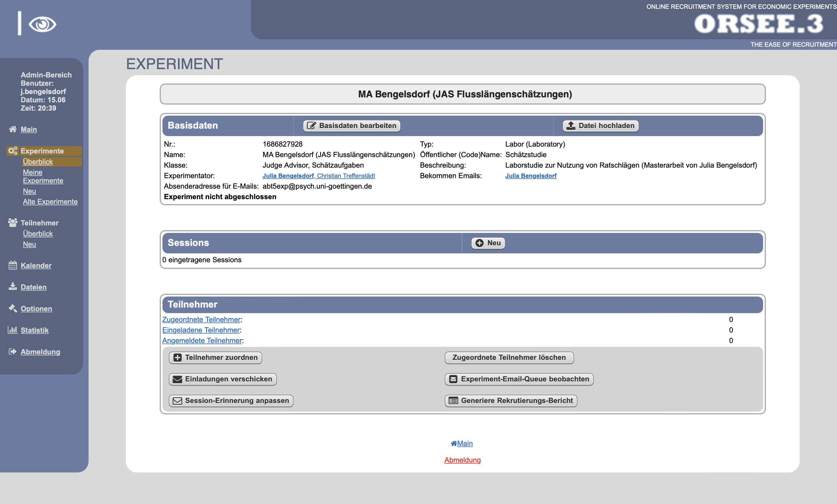Click the people icon beside Teilnehmer
The image size is (837, 504).
coord(12,223)
